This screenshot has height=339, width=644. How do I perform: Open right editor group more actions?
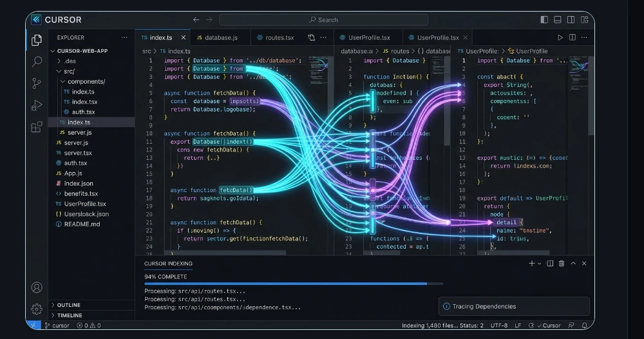tap(584, 37)
